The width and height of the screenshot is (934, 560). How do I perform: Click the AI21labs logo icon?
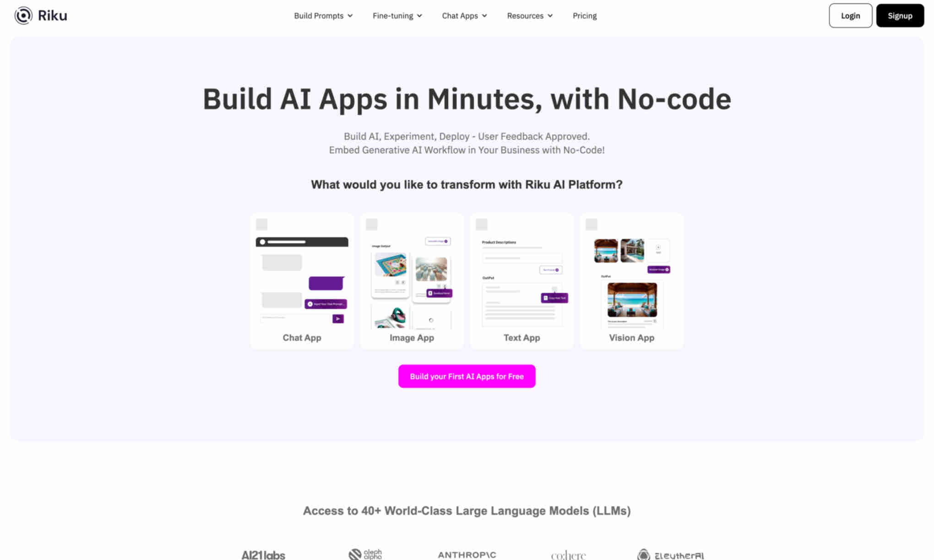point(263,555)
